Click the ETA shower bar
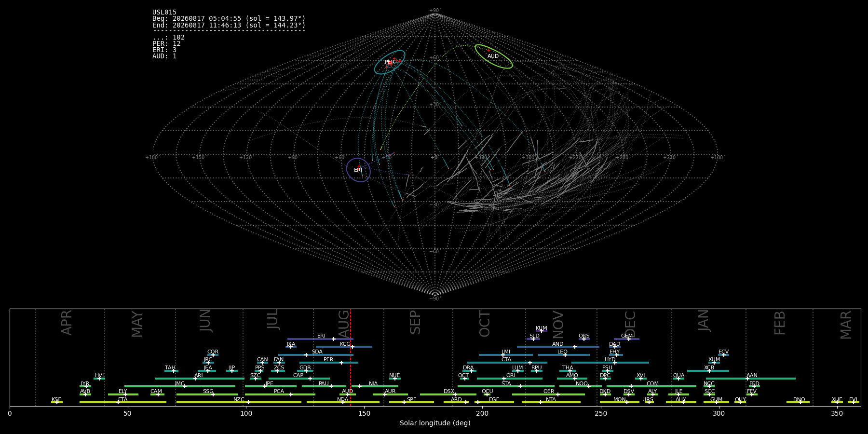Viewport: 868px width, 434px height. click(123, 402)
